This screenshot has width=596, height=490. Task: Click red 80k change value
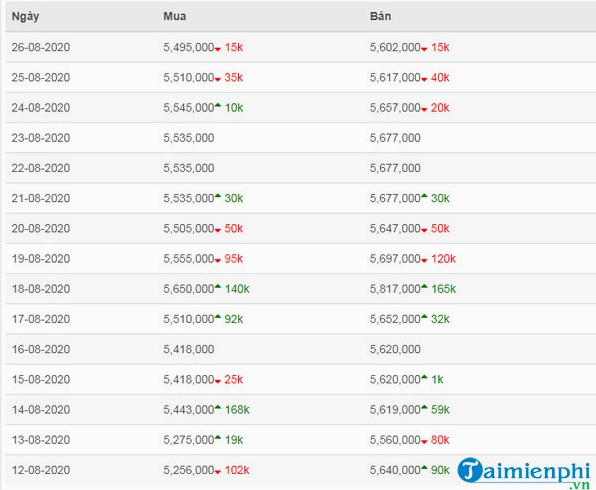[x=440, y=440]
